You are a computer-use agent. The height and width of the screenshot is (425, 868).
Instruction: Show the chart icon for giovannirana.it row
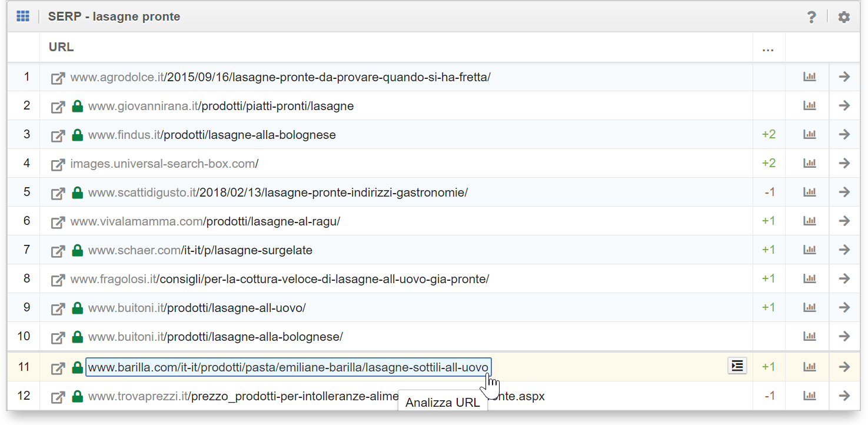point(810,105)
